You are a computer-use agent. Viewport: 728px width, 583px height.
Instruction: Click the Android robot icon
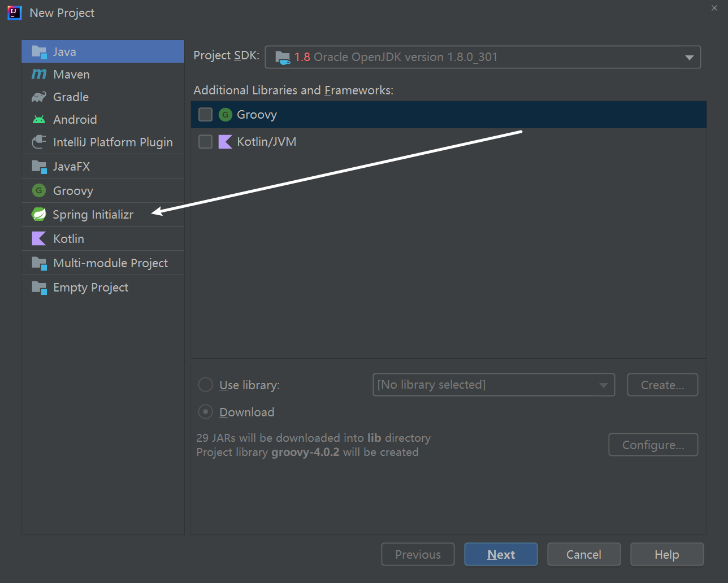click(39, 120)
